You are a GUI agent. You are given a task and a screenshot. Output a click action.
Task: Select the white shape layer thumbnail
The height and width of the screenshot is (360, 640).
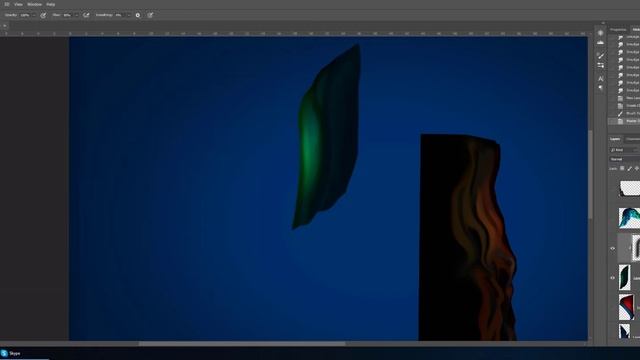tap(629, 189)
